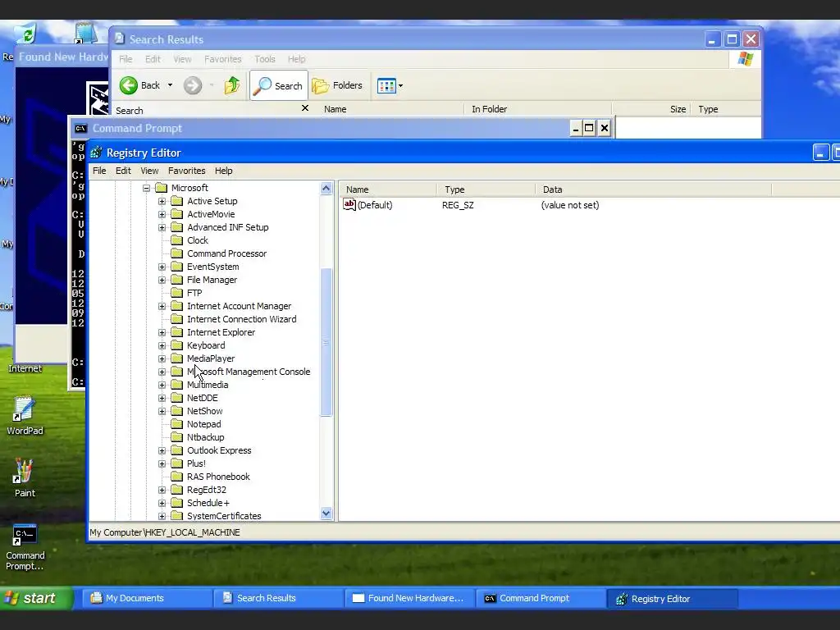This screenshot has width=840, height=630.
Task: Select the Notepad folder icon
Action: [x=177, y=424]
